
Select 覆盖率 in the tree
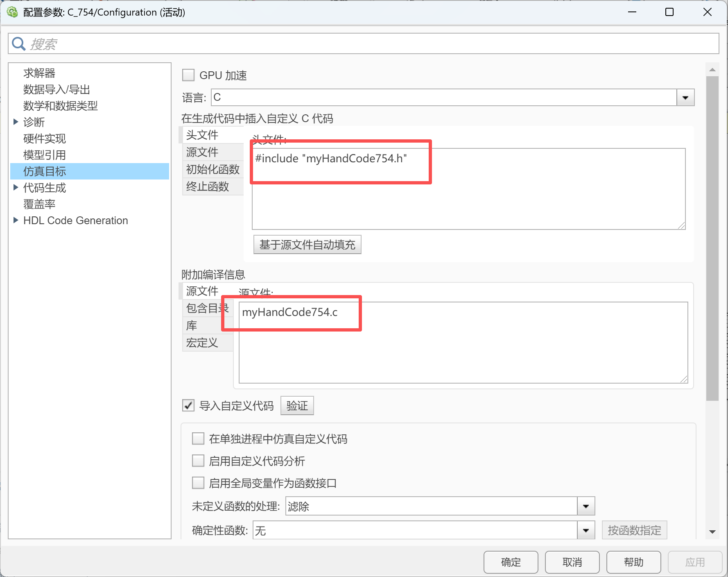pyautogui.click(x=39, y=204)
